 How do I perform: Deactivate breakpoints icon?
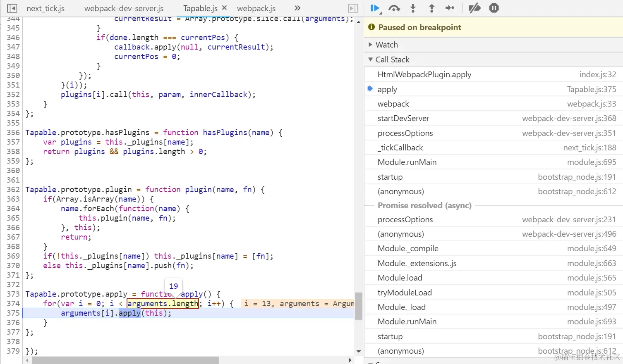point(474,8)
